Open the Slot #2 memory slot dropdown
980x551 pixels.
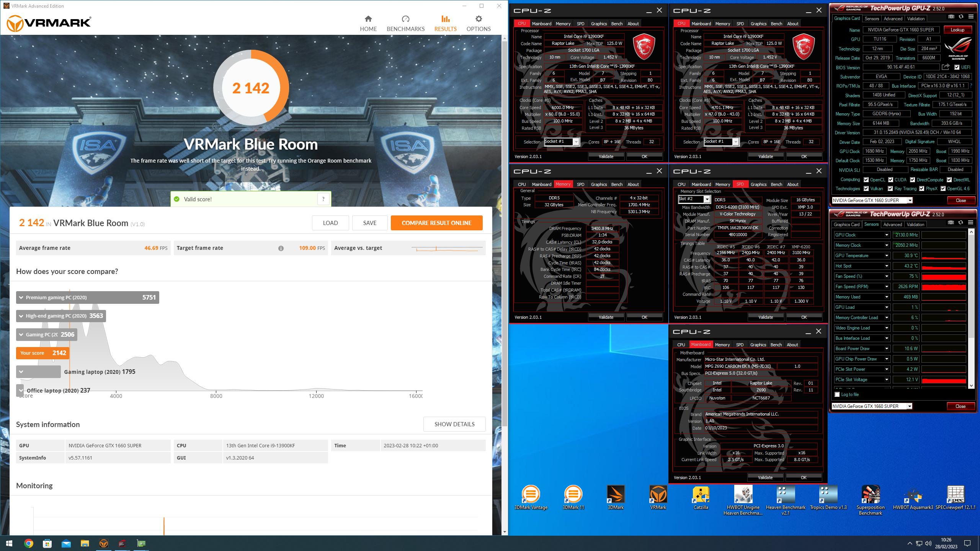(707, 199)
